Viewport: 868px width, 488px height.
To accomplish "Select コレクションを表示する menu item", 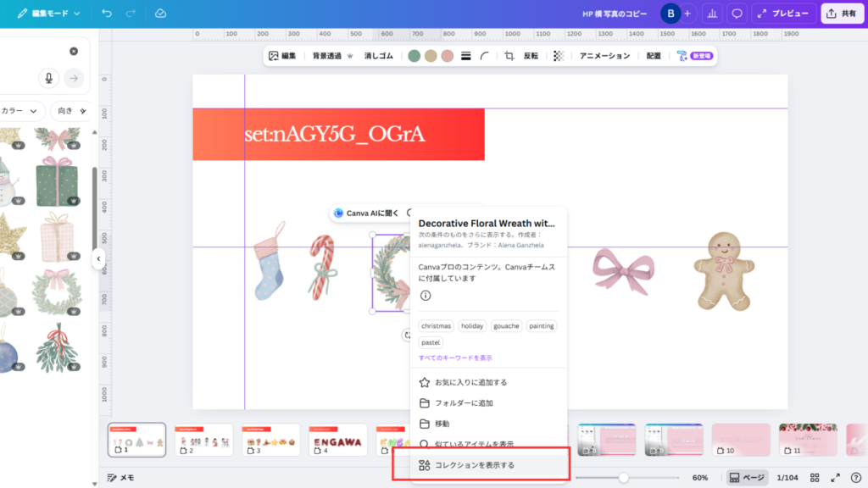I will (x=474, y=465).
